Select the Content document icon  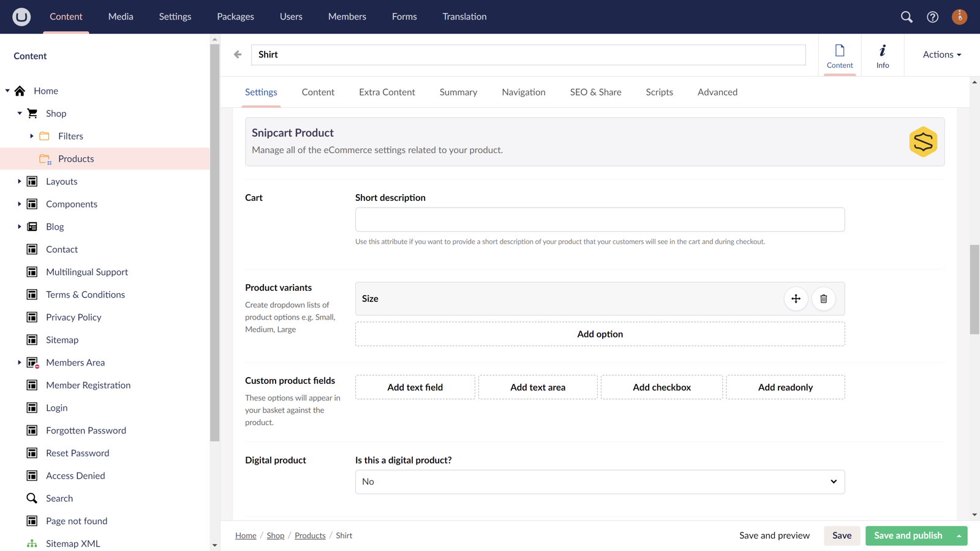point(839,55)
